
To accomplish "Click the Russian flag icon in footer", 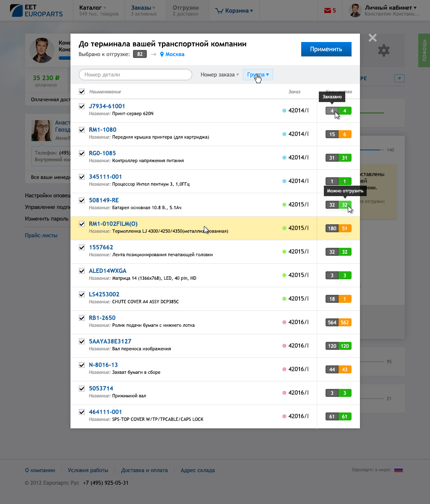I will coord(399,470).
